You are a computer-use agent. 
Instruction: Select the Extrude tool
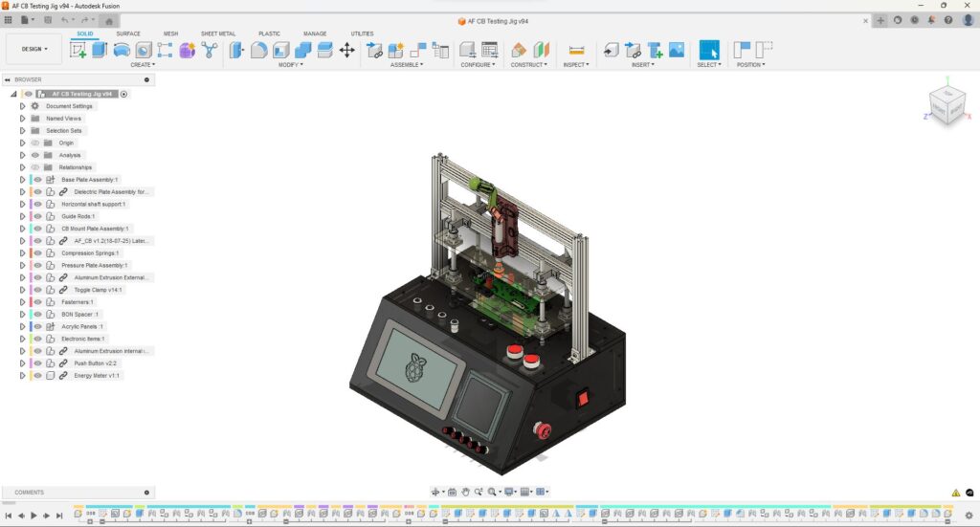pyautogui.click(x=100, y=50)
